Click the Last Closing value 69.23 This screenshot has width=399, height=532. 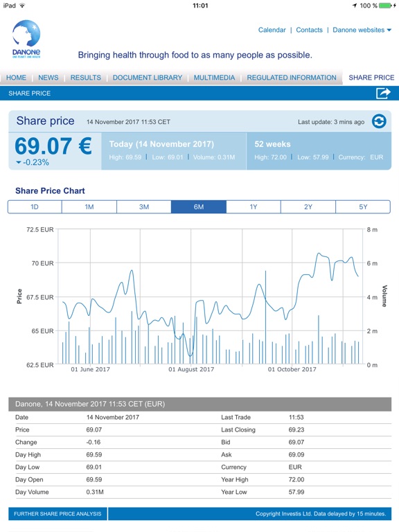tap(296, 429)
